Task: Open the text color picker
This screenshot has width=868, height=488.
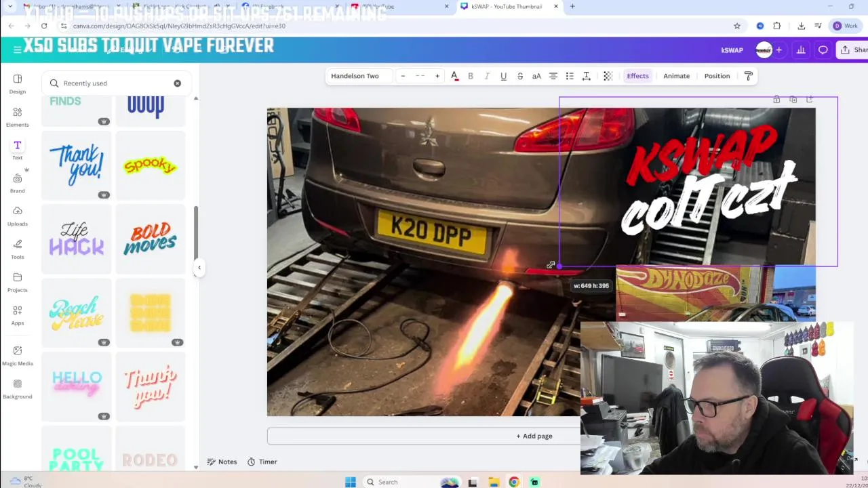Action: pyautogui.click(x=454, y=76)
